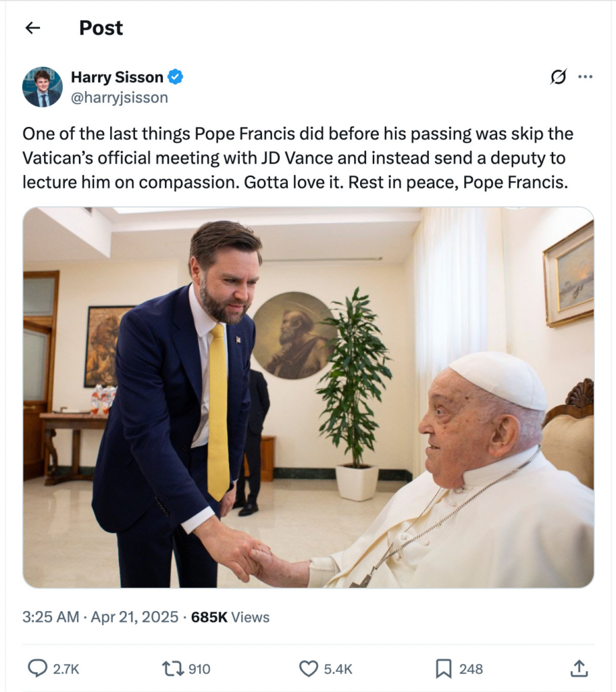The image size is (616, 692).
Task: Click the back arrow icon
Action: (32, 28)
